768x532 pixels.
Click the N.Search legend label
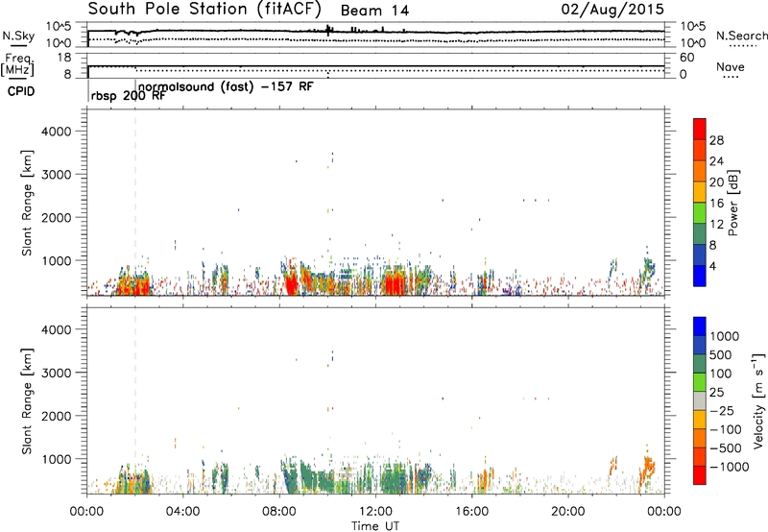[x=741, y=36]
